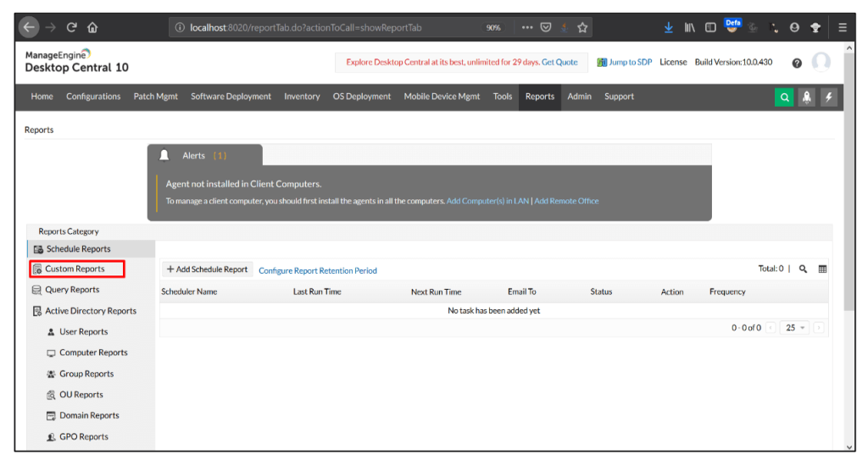This screenshot has width=868, height=466.
Task: Click the Defa extension icon in toolbar
Action: pyautogui.click(x=732, y=26)
